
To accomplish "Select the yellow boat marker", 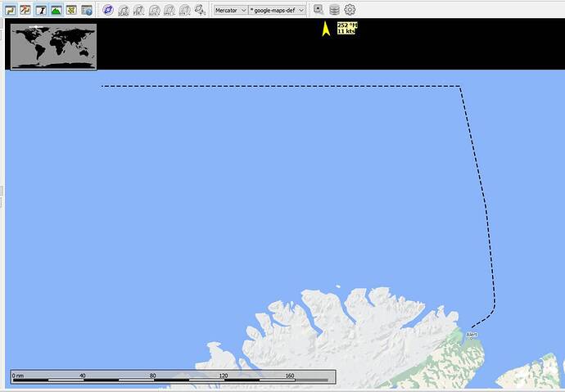I will point(326,29).
